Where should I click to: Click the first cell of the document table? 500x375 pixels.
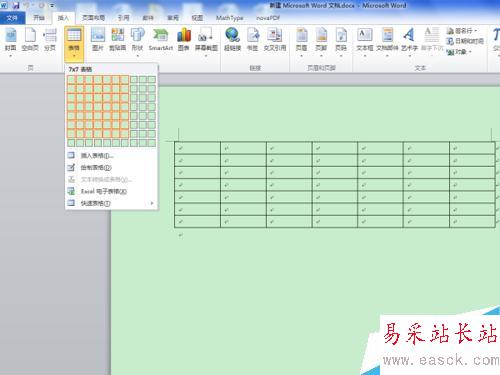point(197,148)
